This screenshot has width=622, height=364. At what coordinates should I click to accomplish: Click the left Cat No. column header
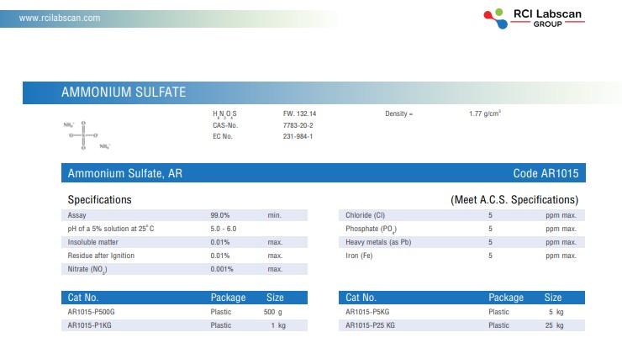[83, 298]
